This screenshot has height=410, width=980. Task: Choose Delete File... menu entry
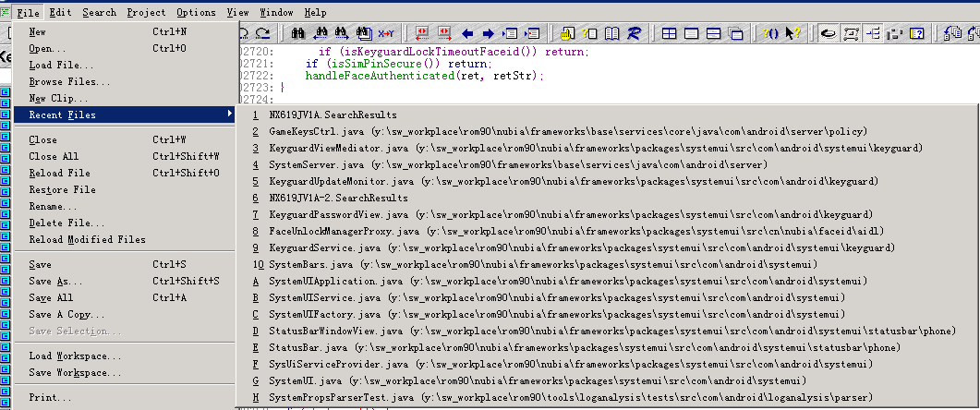(125, 223)
